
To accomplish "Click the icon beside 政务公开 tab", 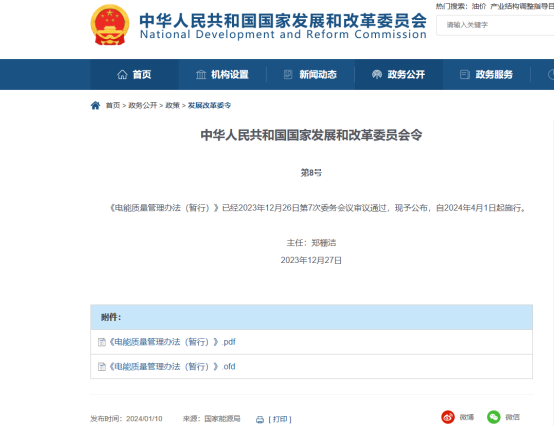I will coord(377,75).
